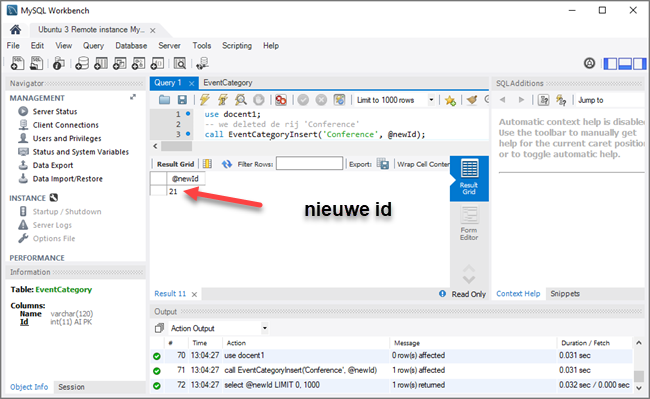Close the Query 1 tab
The width and height of the screenshot is (650, 399).
coord(191,83)
